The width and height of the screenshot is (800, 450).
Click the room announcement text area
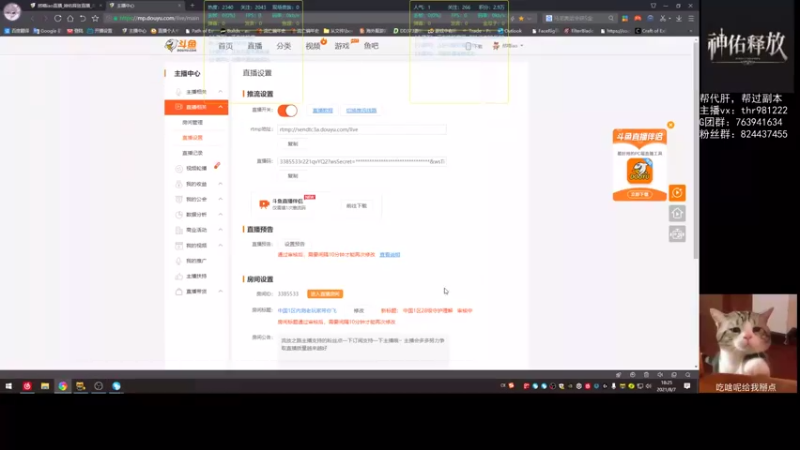[363, 349]
